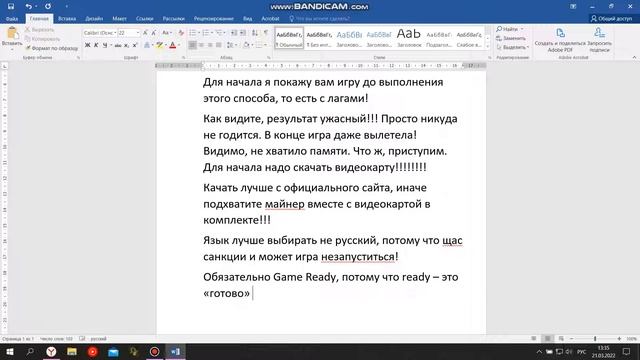640x360 pixels.
Task: Expand the numbered list dropdown arrow
Action: pos(212,33)
